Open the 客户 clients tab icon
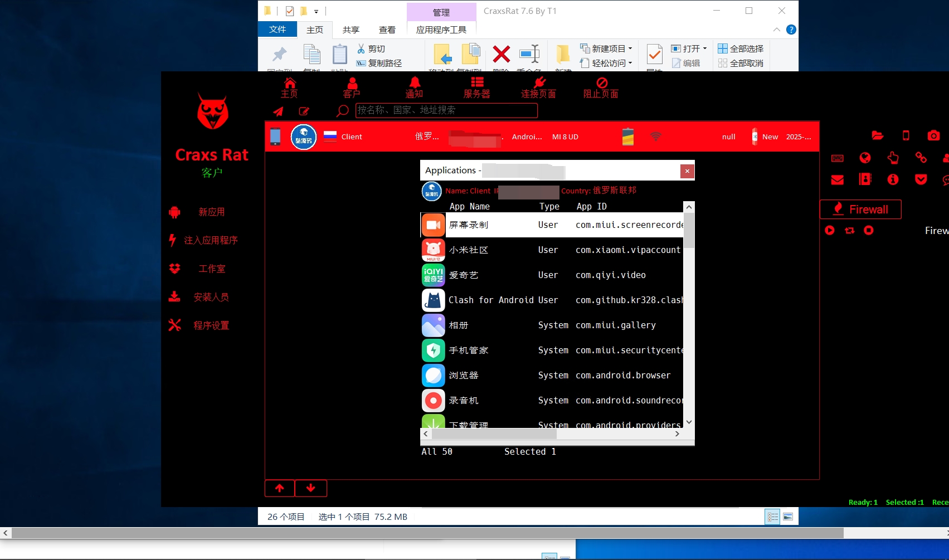Screen dimensions: 949x560 [x=352, y=88]
